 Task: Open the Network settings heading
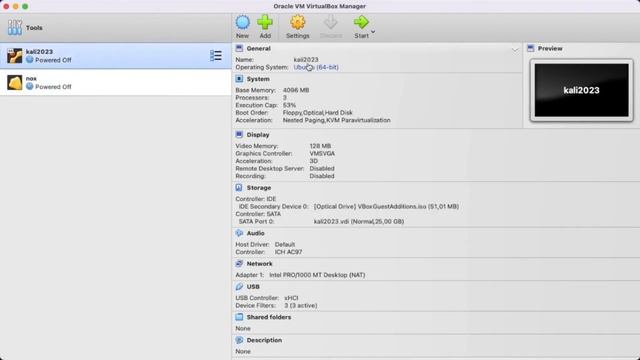click(x=259, y=264)
